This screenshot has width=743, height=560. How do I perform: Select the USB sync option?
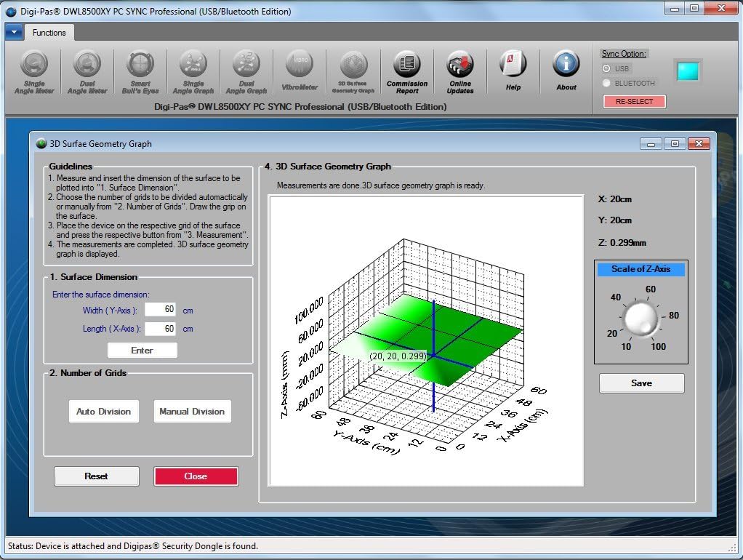pyautogui.click(x=607, y=68)
